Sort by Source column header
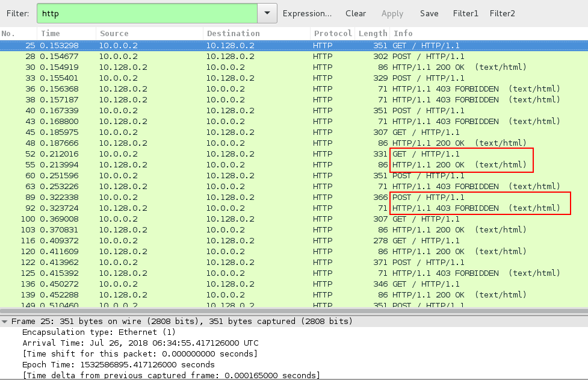 (149, 33)
